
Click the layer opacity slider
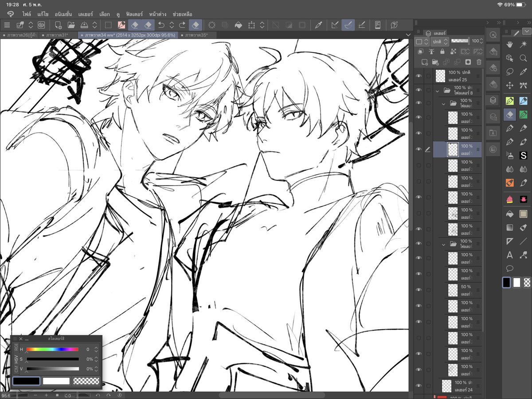coord(460,41)
